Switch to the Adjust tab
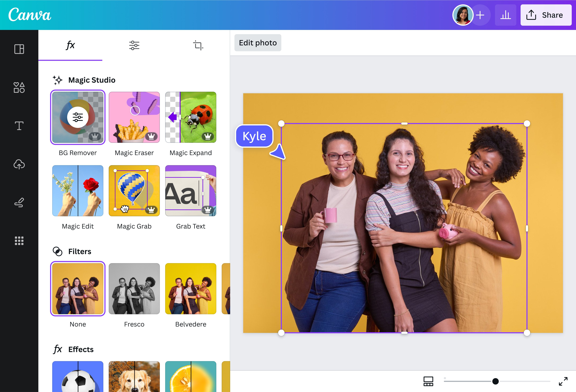576x392 pixels. pyautogui.click(x=134, y=45)
